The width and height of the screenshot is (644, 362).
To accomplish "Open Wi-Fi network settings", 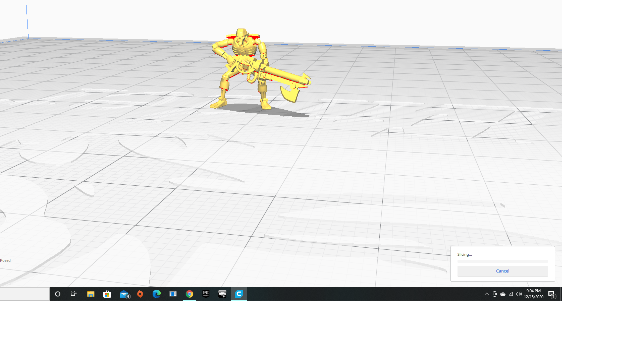I will tap(511, 294).
